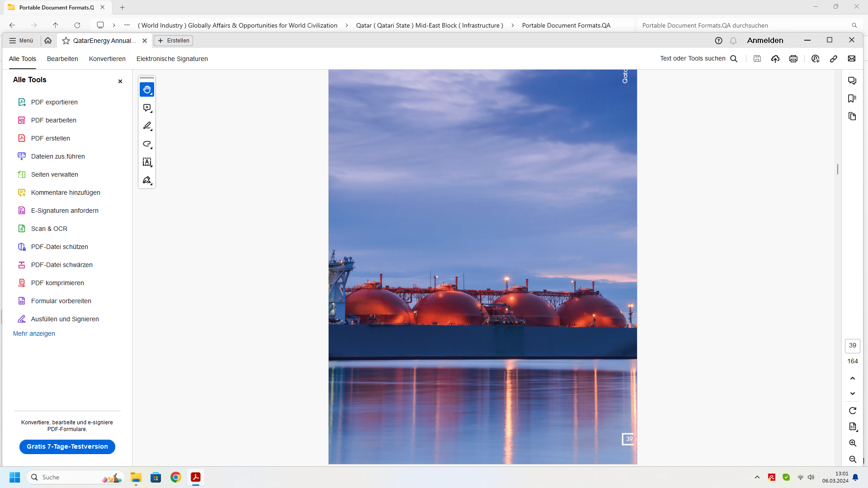Screen dimensions: 868x488
Task: Select the freehand draw tool
Action: (x=147, y=144)
